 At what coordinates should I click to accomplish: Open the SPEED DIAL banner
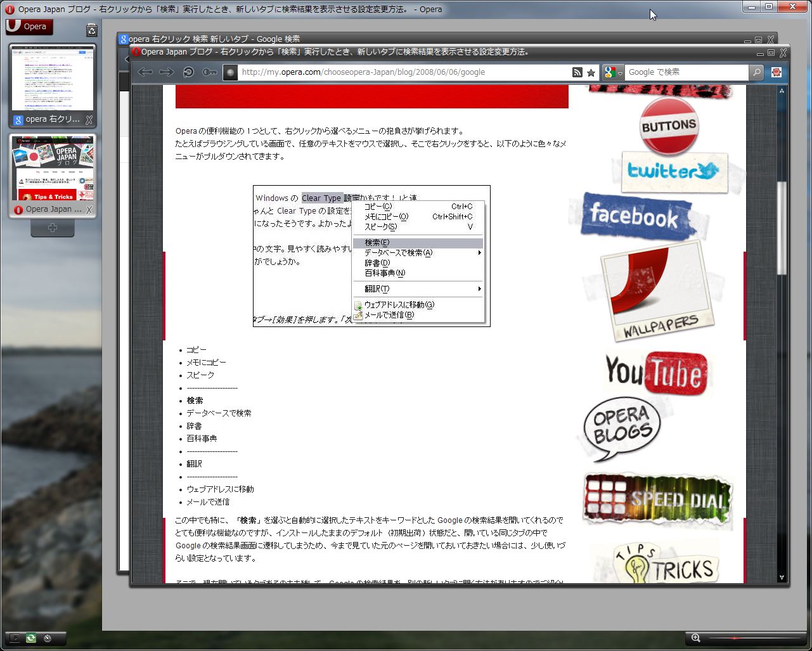657,500
